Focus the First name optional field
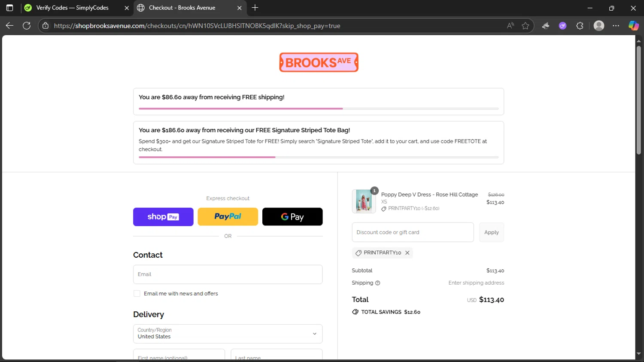The height and width of the screenshot is (362, 644). point(179,355)
